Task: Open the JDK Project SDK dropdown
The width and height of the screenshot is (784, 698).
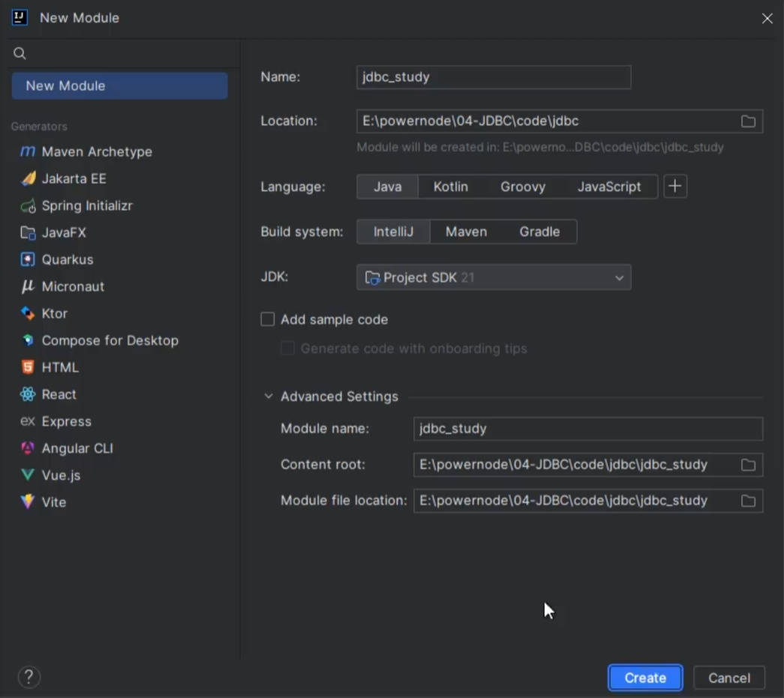Action: [x=494, y=277]
